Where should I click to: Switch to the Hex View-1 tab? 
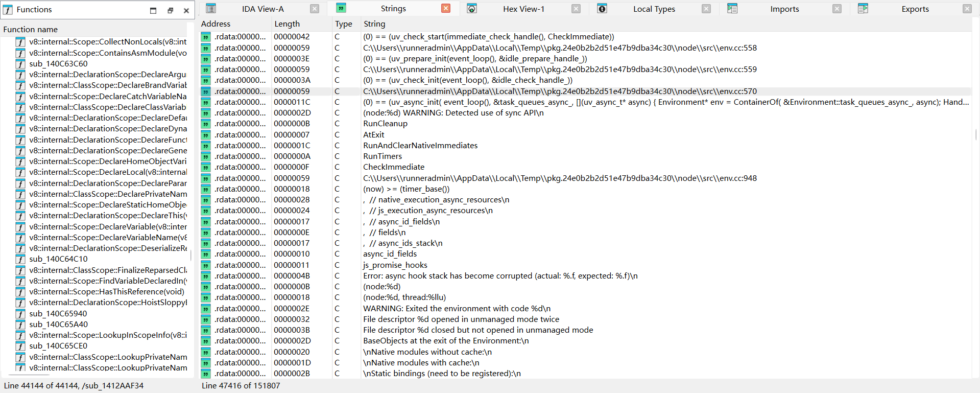pos(523,9)
